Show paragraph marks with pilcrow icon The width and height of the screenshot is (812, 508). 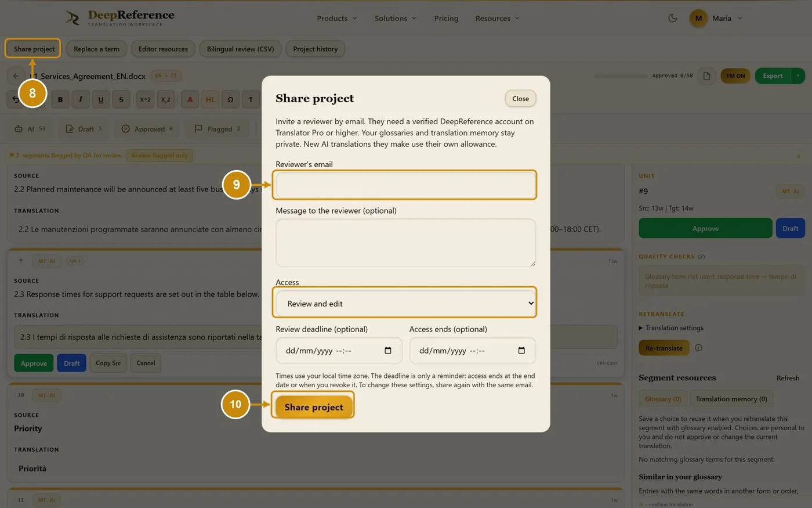[251, 99]
